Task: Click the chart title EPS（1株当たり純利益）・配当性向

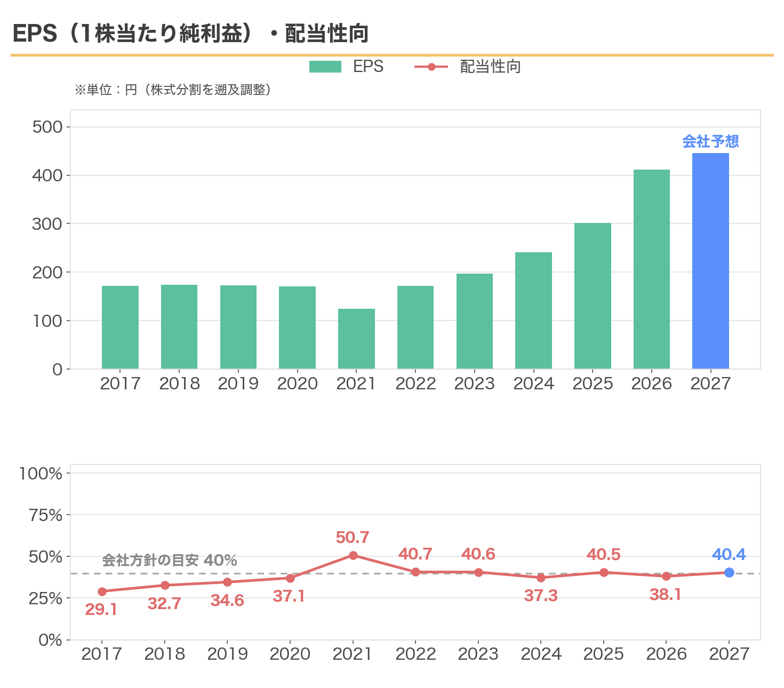Action: pyautogui.click(x=190, y=34)
